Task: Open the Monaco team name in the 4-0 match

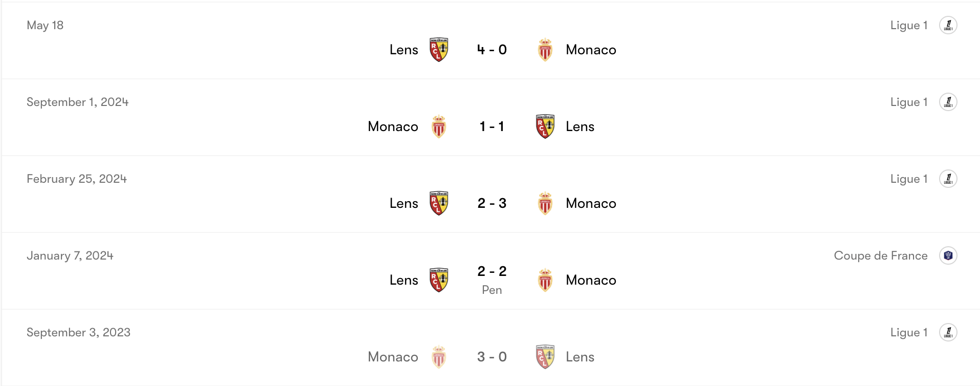Action: (591, 50)
